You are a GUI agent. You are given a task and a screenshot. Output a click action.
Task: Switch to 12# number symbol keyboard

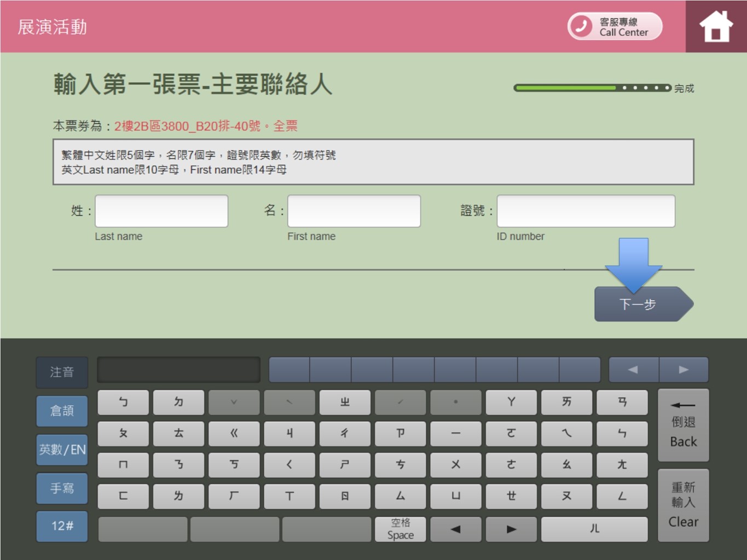click(x=62, y=526)
